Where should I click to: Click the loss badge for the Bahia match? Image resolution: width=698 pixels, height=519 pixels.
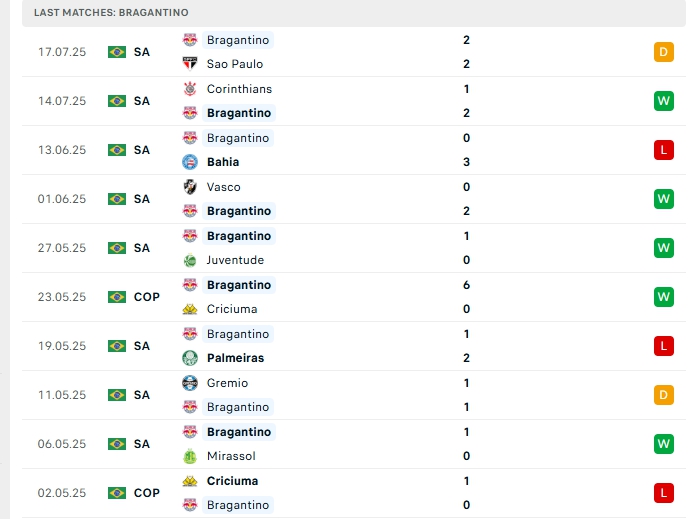coord(664,150)
